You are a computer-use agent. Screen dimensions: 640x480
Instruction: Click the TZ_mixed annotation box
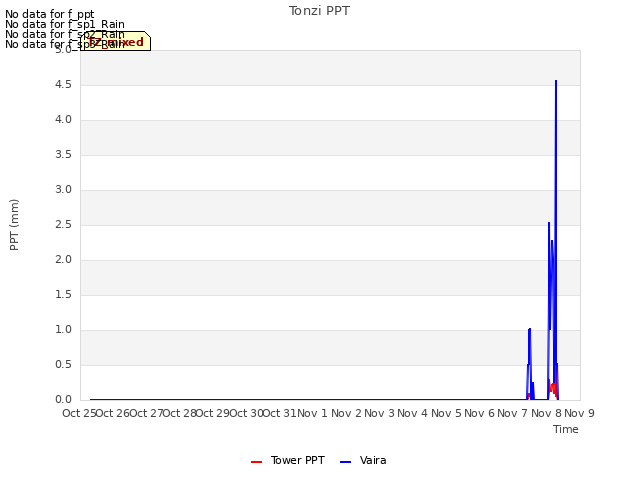click(116, 41)
